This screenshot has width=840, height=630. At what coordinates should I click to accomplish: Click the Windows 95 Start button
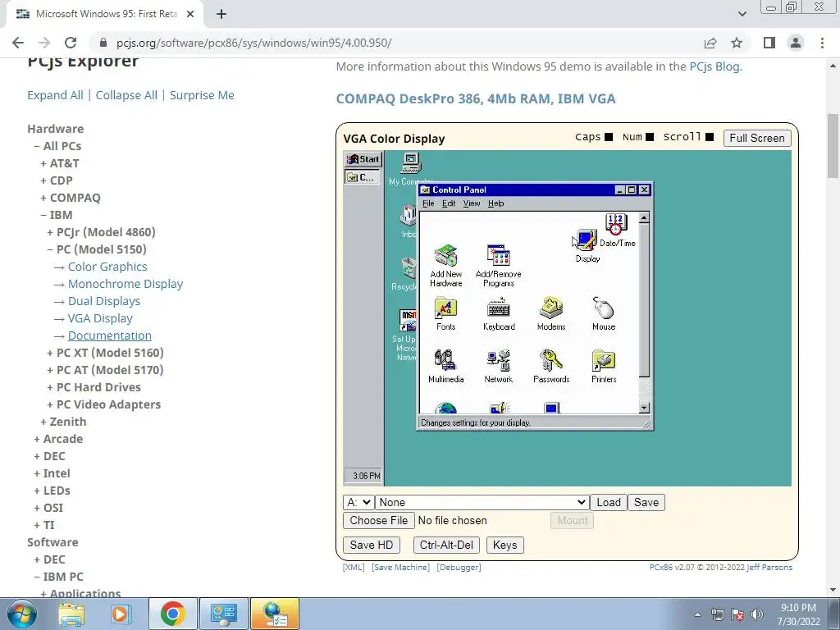[363, 159]
